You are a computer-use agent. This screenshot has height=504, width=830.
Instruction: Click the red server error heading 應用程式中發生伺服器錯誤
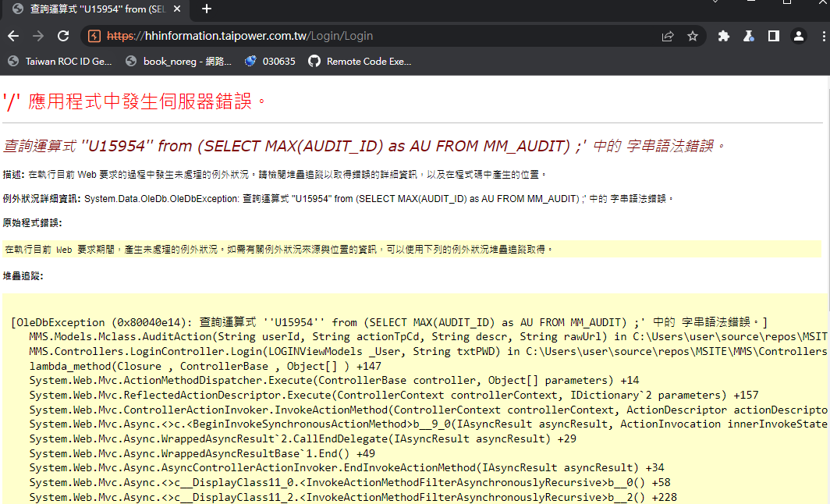(135, 101)
